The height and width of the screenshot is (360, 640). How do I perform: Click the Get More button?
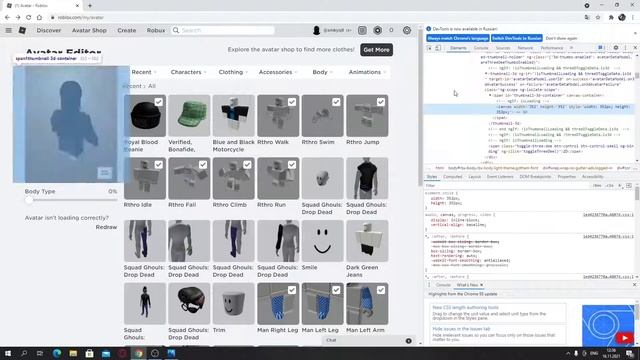coord(376,50)
